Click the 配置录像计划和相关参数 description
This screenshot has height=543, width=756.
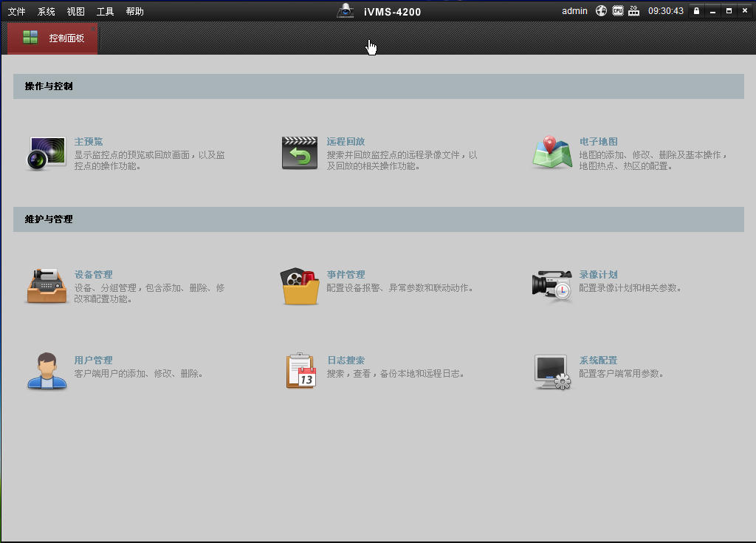pyautogui.click(x=630, y=288)
